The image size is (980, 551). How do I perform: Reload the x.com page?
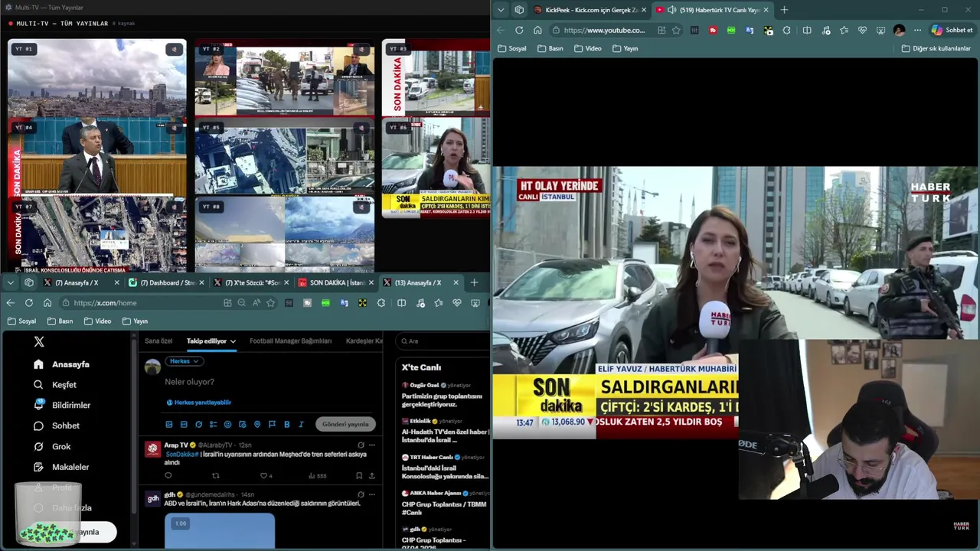click(x=29, y=303)
